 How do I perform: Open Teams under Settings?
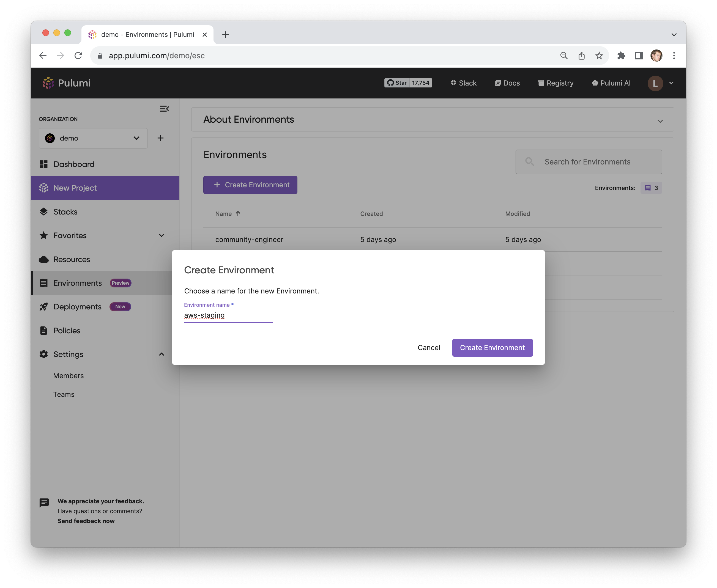pyautogui.click(x=64, y=394)
